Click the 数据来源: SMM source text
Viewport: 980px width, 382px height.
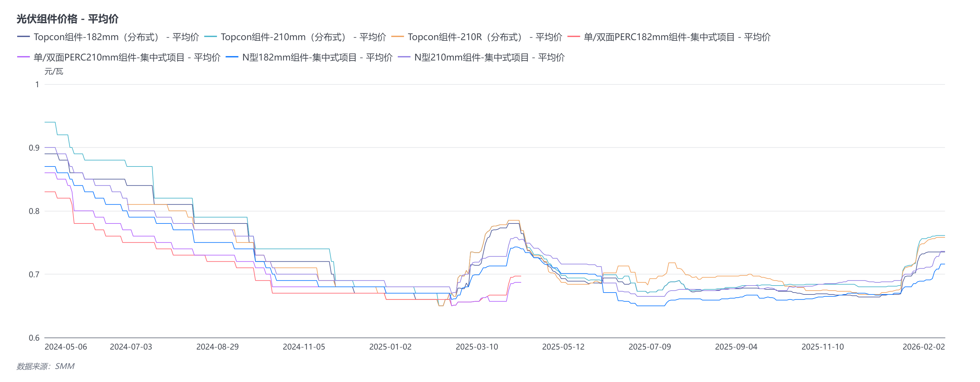pos(46,366)
